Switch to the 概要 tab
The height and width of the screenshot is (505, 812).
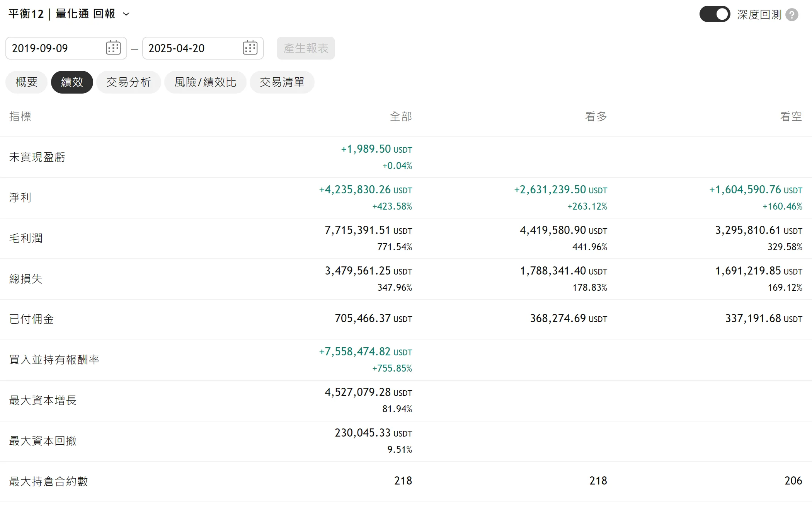click(27, 82)
